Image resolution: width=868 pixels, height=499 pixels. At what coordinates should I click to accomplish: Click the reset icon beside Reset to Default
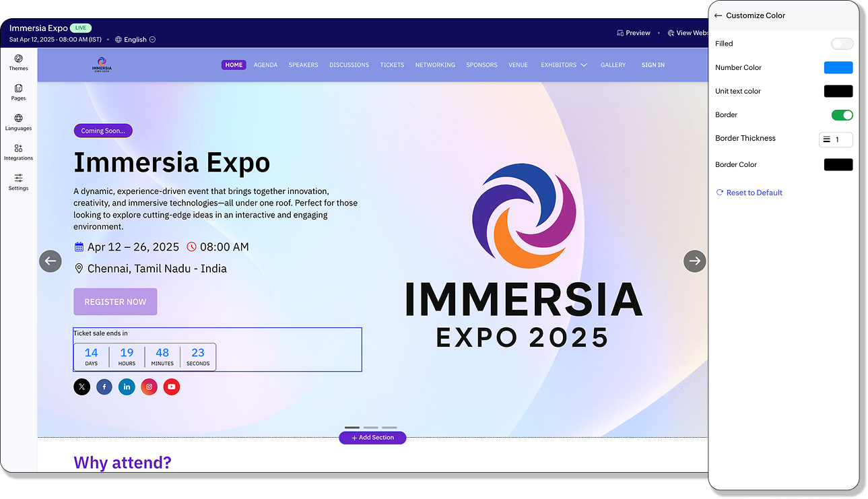(720, 193)
